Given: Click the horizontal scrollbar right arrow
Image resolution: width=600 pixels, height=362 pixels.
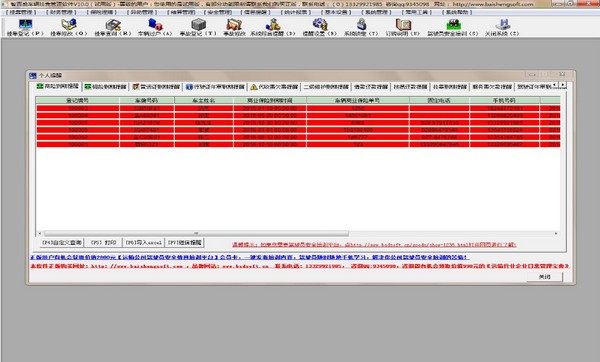Looking at the screenshot, I should (x=556, y=233).
